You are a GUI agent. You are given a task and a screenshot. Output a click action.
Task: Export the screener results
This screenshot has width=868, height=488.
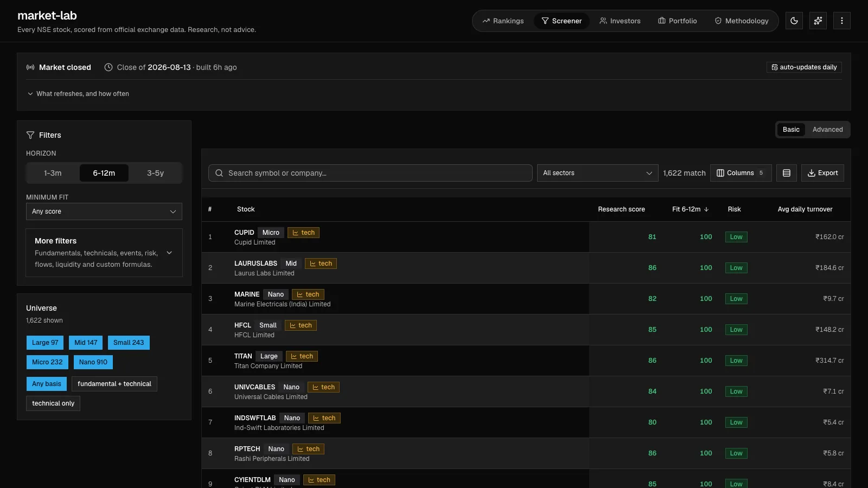[x=822, y=173]
